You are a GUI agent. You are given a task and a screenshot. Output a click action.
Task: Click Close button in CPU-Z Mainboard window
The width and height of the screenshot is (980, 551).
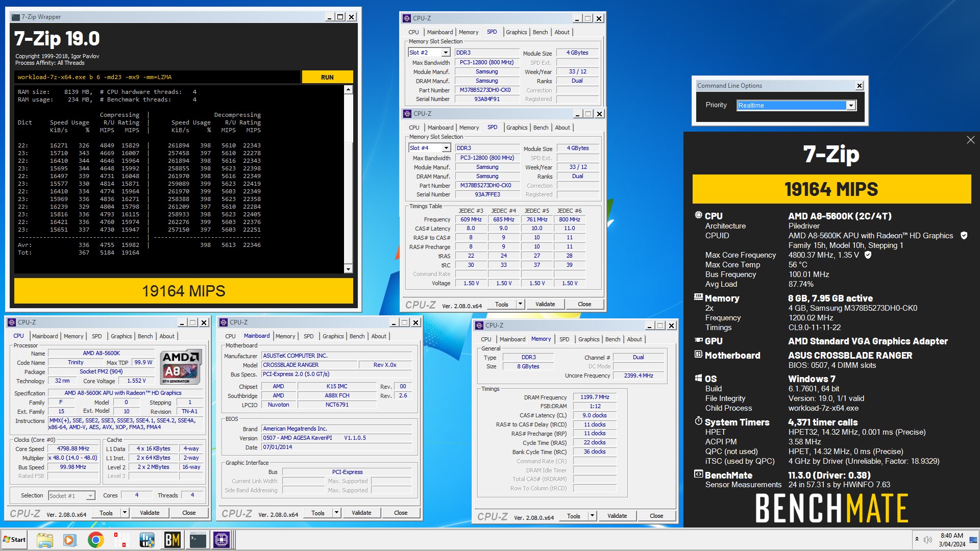(401, 513)
